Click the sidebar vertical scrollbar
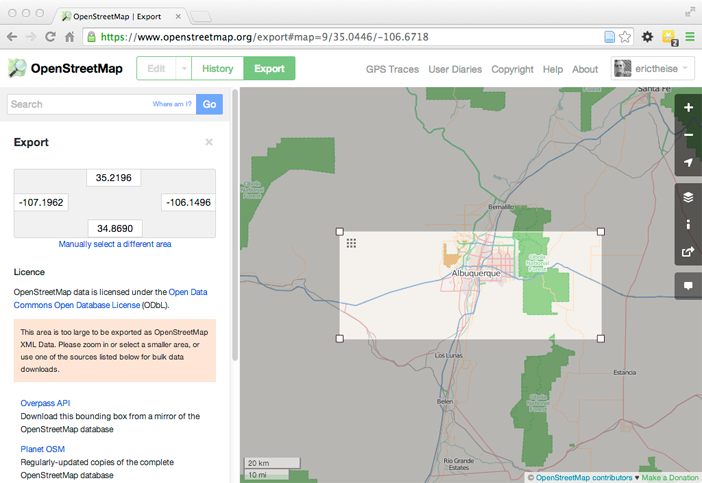 tap(235, 225)
